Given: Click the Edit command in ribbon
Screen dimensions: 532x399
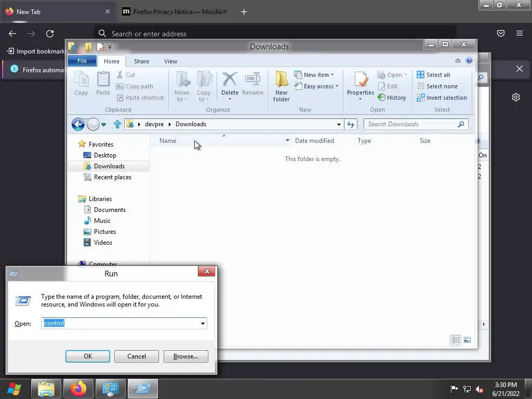Looking at the screenshot, I should [388, 86].
